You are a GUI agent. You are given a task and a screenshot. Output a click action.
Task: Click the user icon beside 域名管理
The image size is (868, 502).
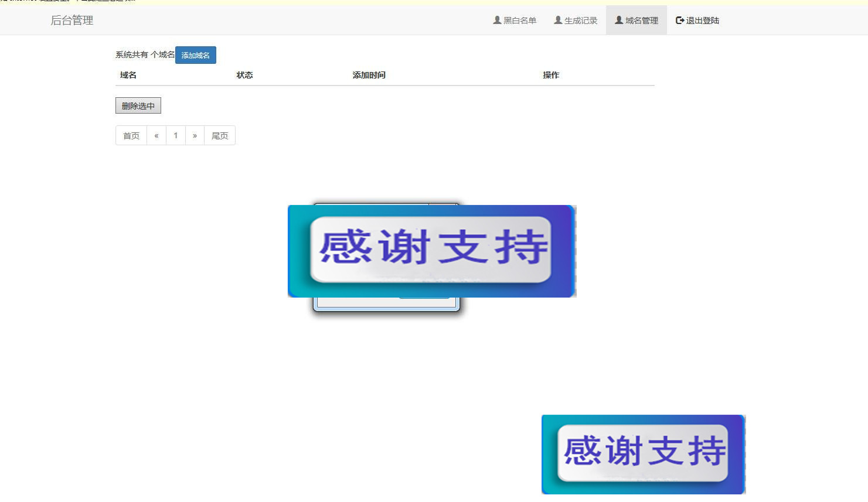(617, 19)
